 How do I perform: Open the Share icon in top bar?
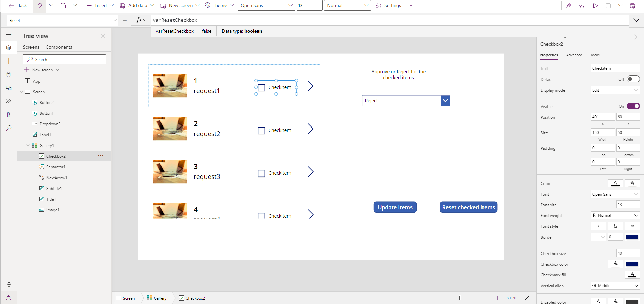(x=568, y=6)
